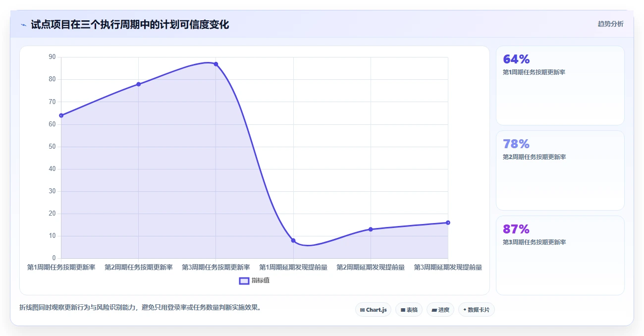Click the peak data point at 87
The image size is (644, 336).
(x=216, y=64)
